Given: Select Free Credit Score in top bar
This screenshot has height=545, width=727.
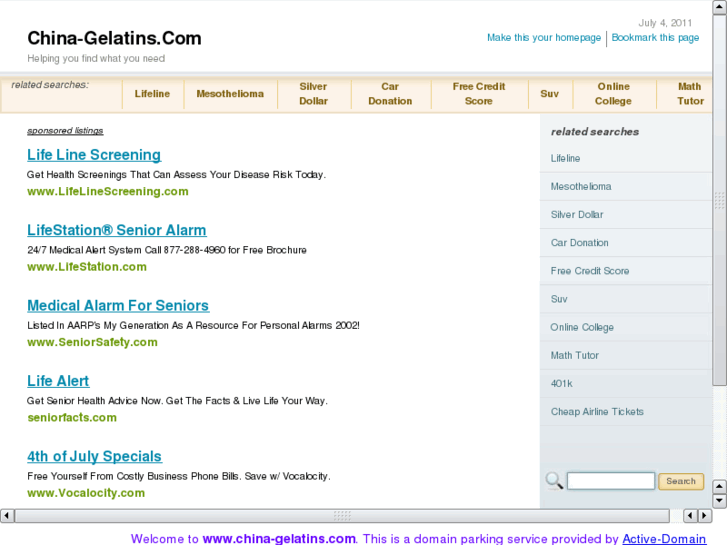Looking at the screenshot, I should point(479,94).
